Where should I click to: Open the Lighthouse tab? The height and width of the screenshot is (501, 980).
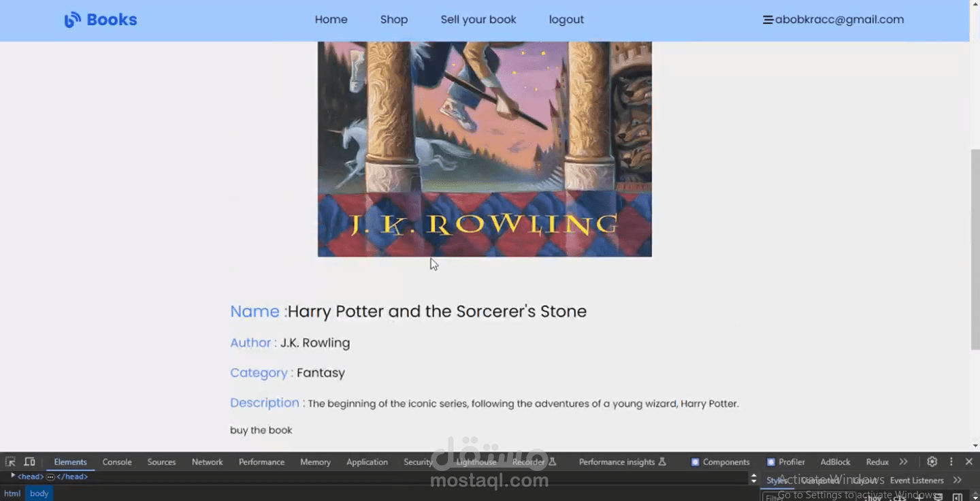click(476, 462)
